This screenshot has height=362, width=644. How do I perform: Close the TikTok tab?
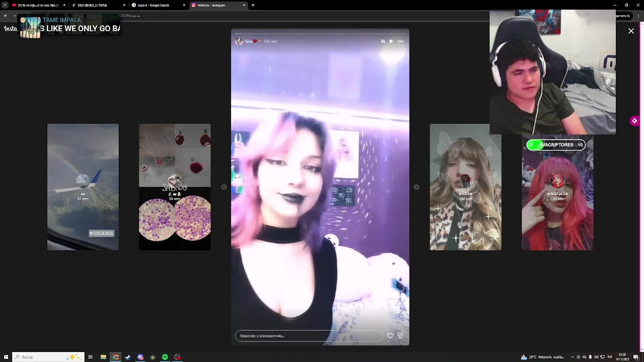click(x=124, y=5)
